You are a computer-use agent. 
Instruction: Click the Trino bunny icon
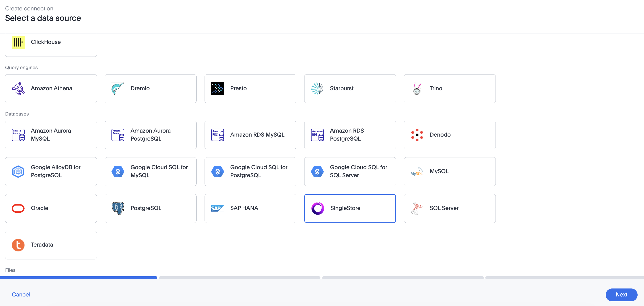[416, 88]
